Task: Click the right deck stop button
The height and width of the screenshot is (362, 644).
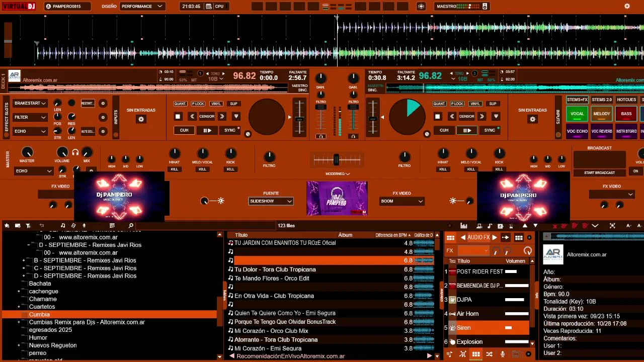Action: click(437, 117)
